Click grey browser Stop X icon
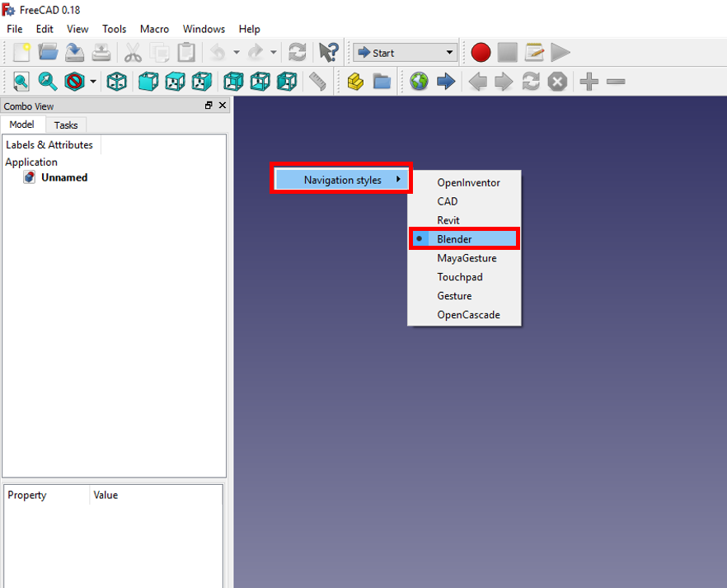Screen dimensions: 727x588 click(557, 82)
